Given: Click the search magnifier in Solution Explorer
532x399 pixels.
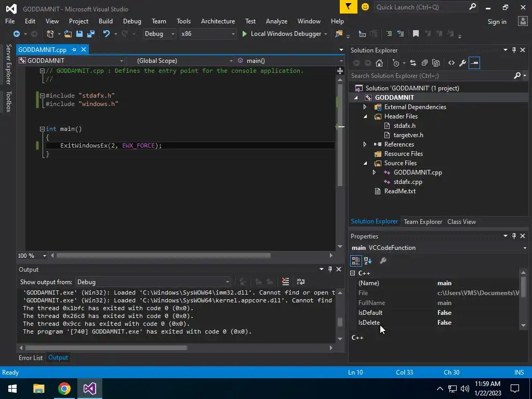Looking at the screenshot, I should coord(517,76).
